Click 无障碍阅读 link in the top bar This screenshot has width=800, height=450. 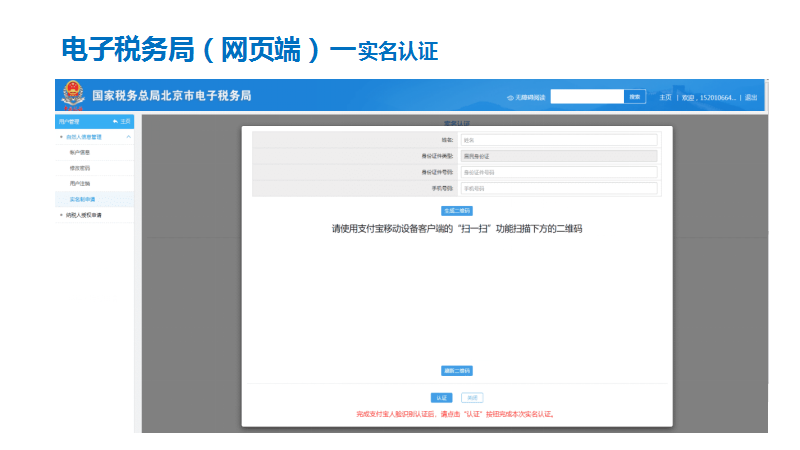(530, 97)
